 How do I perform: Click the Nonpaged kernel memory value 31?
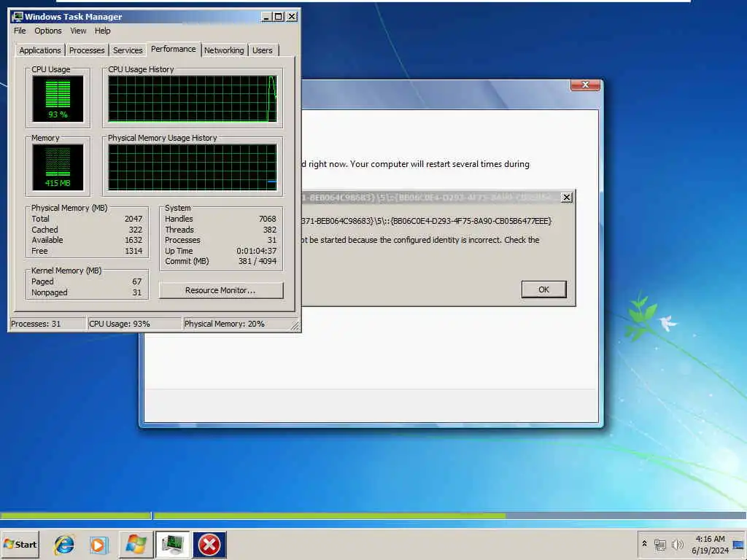point(136,292)
